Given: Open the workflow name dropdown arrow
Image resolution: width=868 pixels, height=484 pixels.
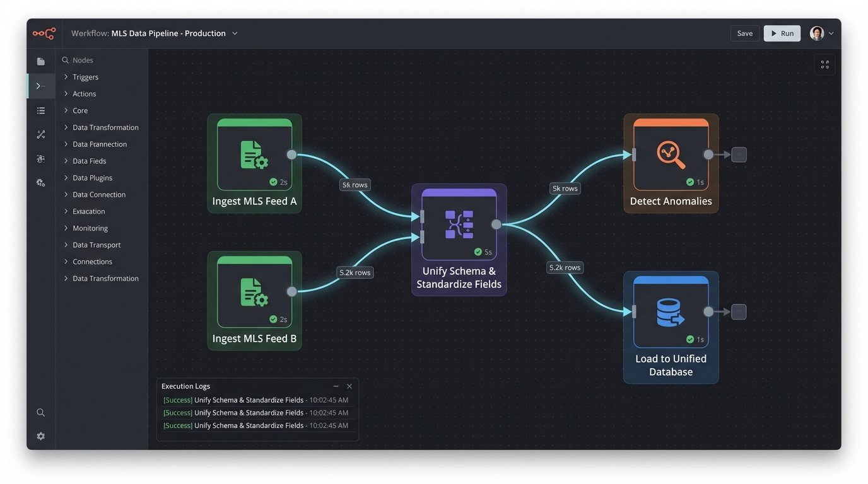Looking at the screenshot, I should (234, 33).
